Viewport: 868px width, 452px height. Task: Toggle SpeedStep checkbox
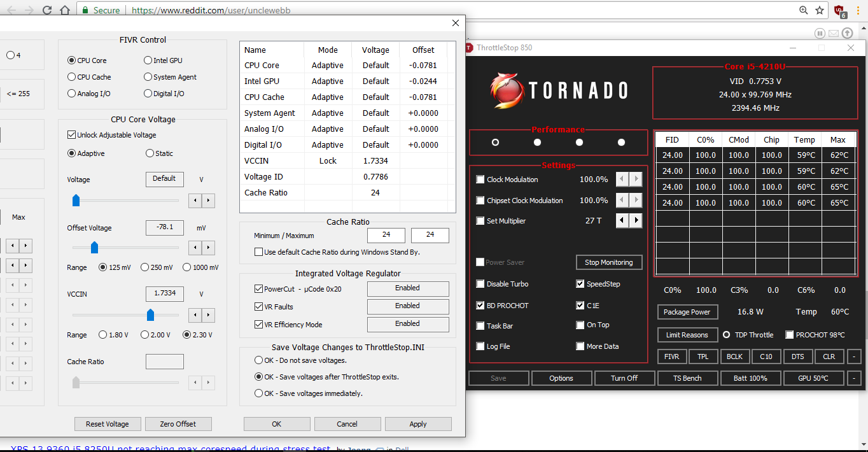point(580,284)
